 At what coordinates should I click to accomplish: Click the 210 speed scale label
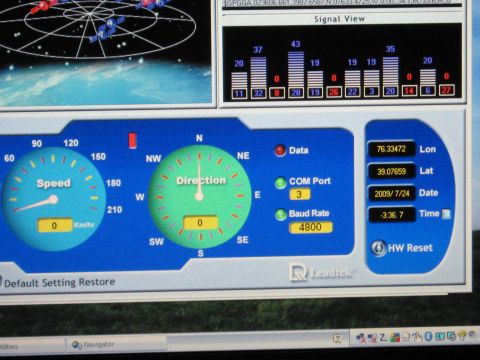click(x=114, y=210)
